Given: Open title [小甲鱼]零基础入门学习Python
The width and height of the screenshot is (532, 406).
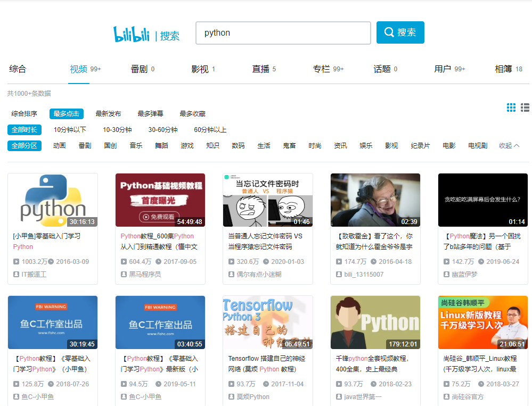Looking at the screenshot, I should [x=47, y=241].
